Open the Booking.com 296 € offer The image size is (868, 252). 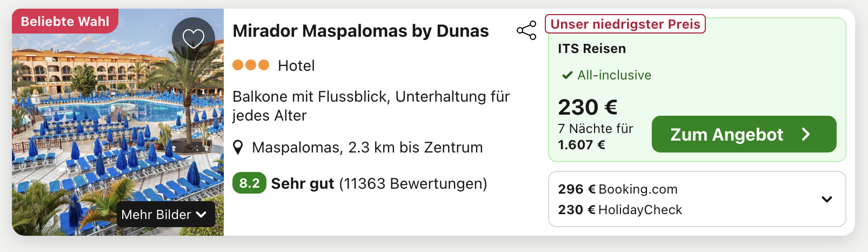(618, 189)
